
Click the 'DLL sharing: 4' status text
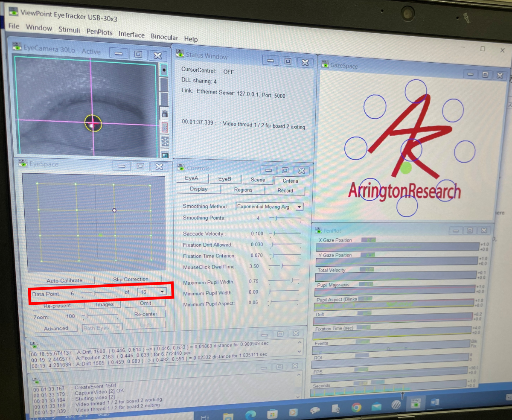[x=199, y=81]
